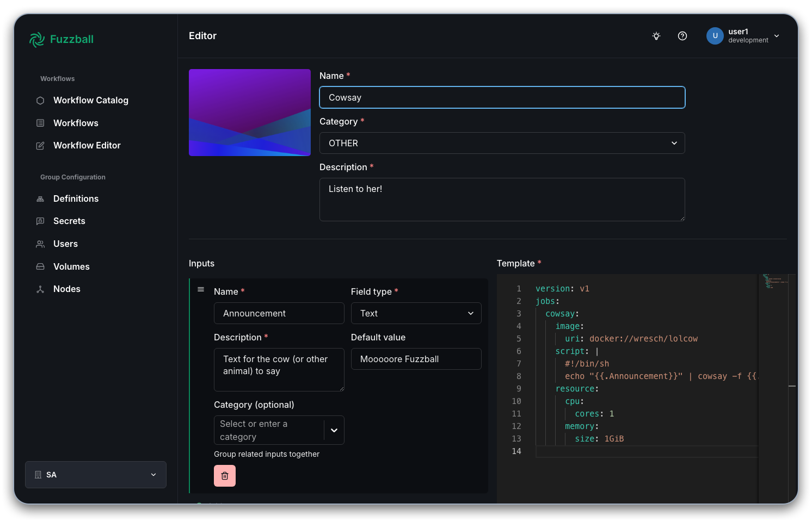Click the Volumes drive icon
This screenshot has height=522, width=812.
40,266
